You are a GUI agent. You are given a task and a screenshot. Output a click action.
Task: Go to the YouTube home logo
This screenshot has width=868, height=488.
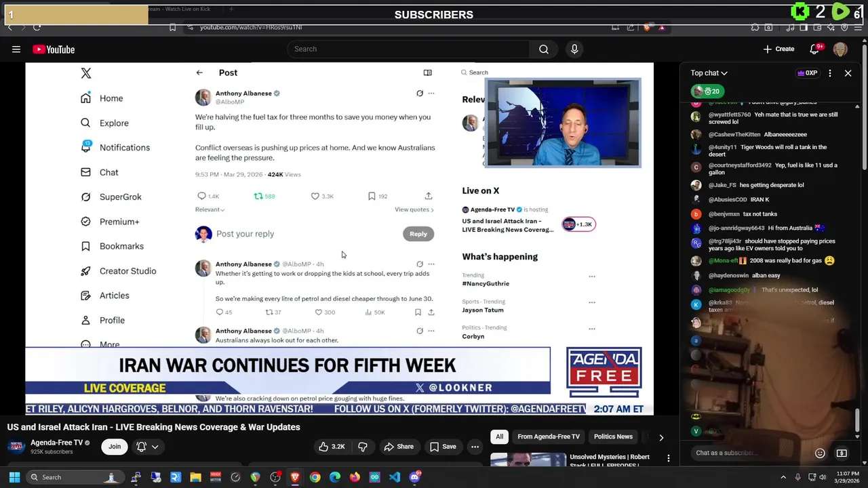[x=54, y=49]
